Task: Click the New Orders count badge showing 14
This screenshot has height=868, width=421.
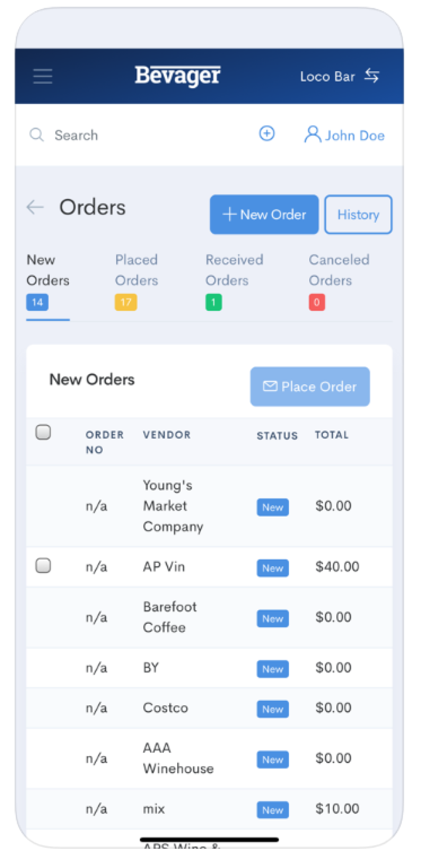Action: pos(37,302)
